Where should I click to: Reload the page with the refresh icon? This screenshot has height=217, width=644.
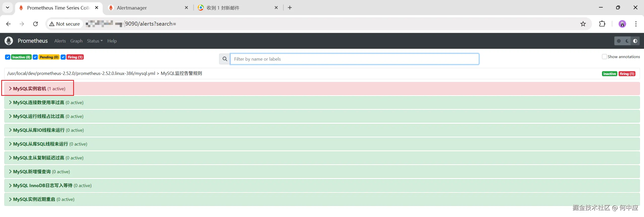point(35,24)
